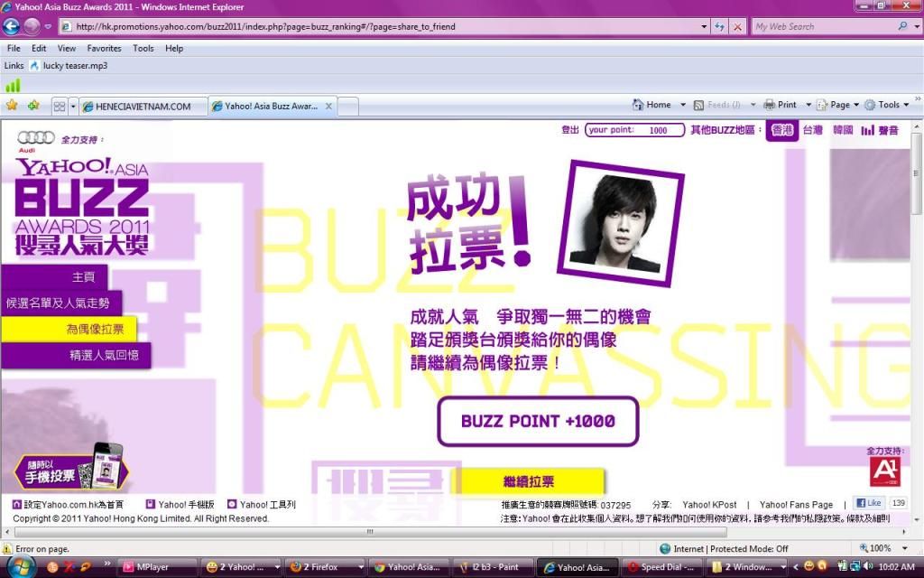Click the framed idol portrait thumbnail
Screen dimensions: 924x578
[621, 223]
